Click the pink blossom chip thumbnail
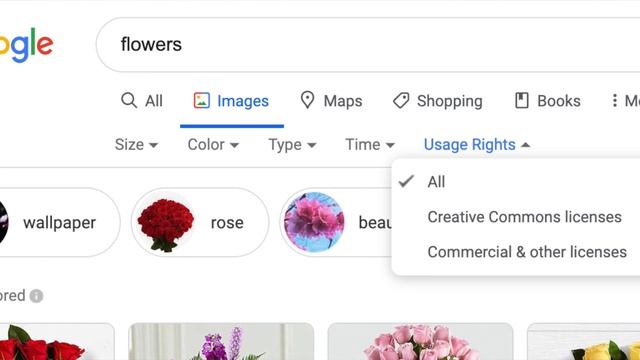Viewport: 640px width, 360px height. [314, 222]
